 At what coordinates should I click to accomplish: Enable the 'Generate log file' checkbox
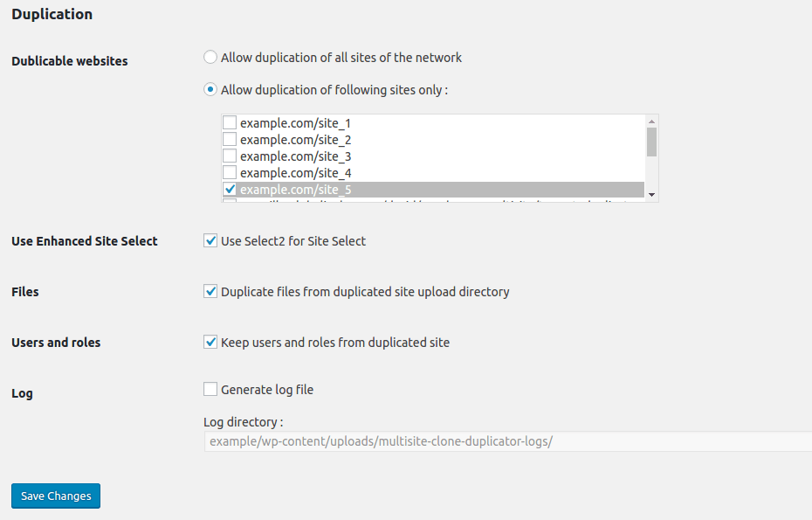(x=210, y=389)
